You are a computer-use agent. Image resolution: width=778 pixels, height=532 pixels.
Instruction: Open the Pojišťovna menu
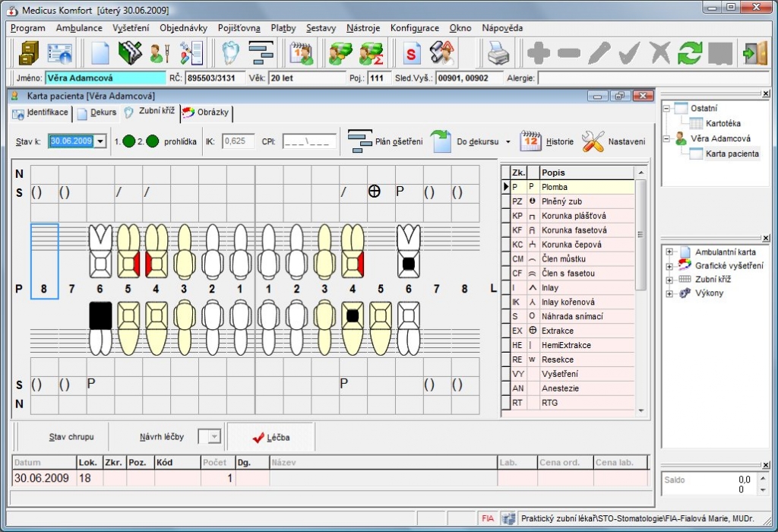pyautogui.click(x=239, y=28)
